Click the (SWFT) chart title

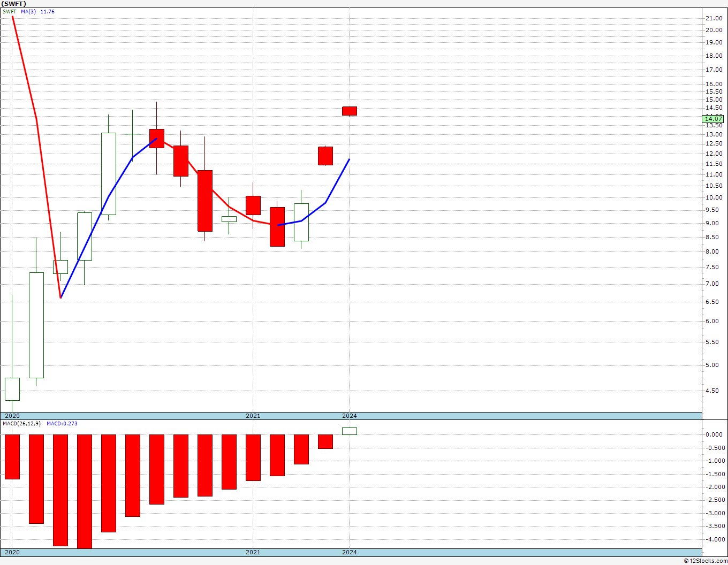[x=14, y=4]
